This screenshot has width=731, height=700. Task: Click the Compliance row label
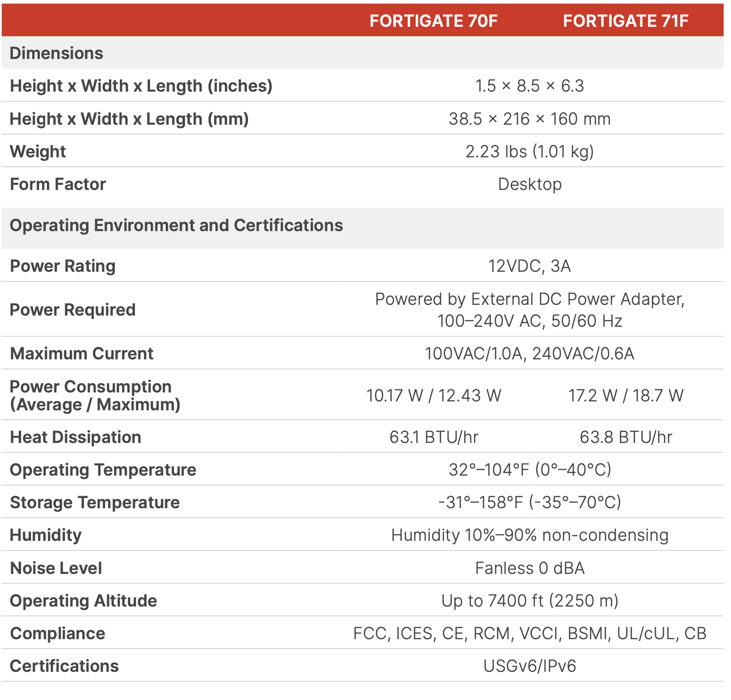[x=57, y=633]
